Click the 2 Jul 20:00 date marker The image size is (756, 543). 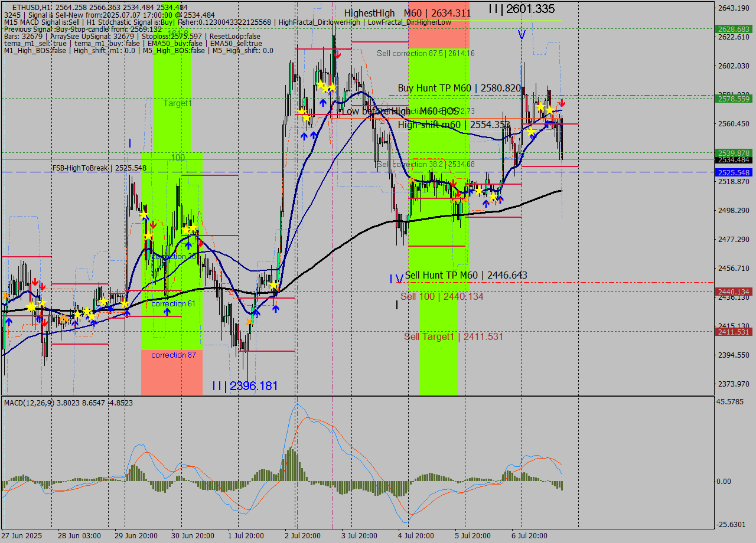click(x=302, y=535)
